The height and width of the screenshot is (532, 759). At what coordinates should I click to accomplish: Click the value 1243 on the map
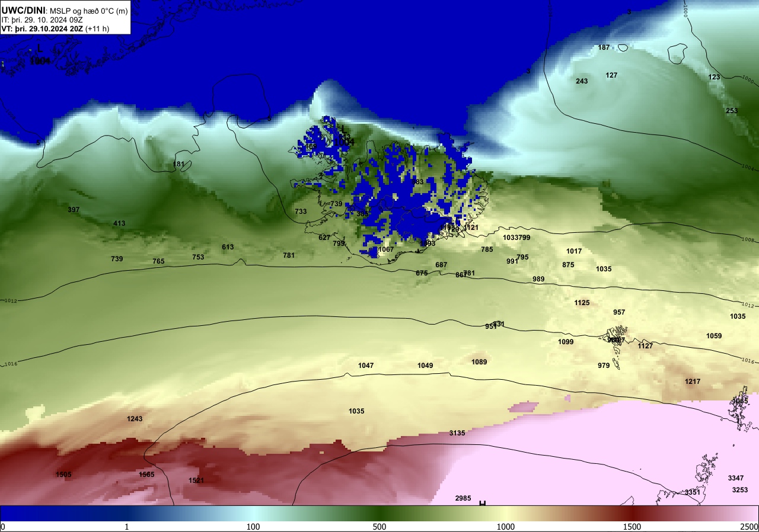pyautogui.click(x=135, y=419)
